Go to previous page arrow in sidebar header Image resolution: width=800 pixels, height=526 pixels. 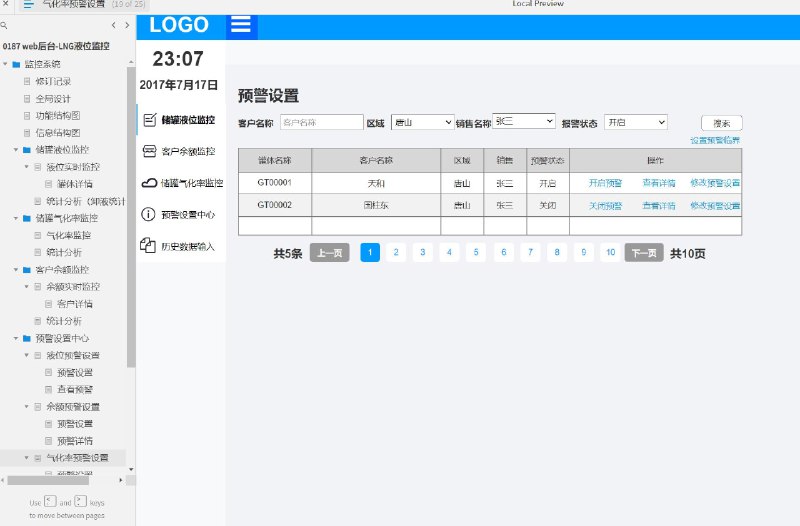pyautogui.click(x=113, y=25)
